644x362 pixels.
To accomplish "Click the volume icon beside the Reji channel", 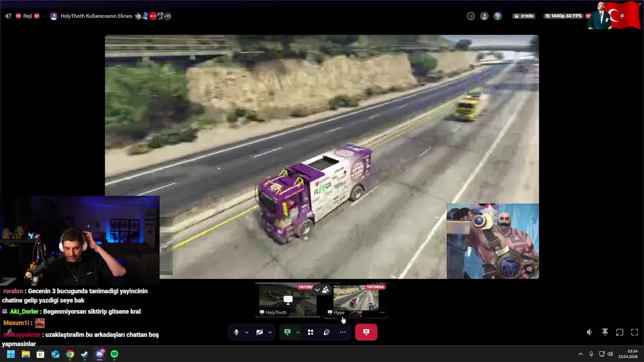I will 8,16.
